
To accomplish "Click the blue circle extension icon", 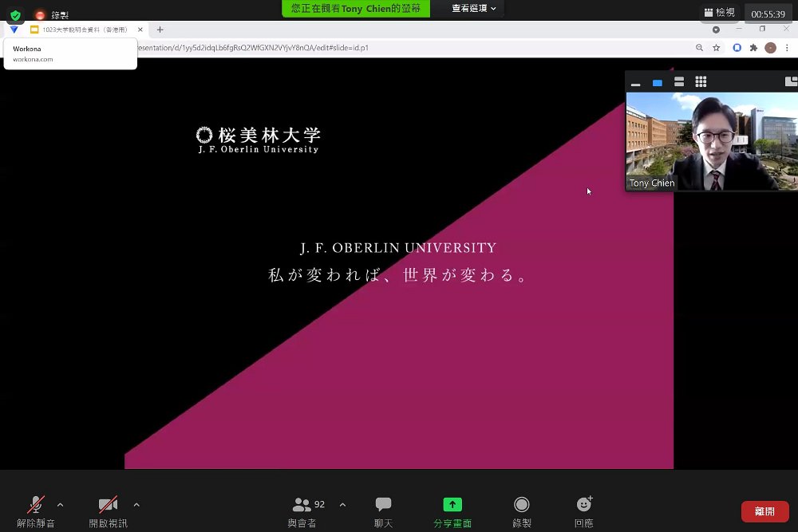I will click(x=737, y=48).
